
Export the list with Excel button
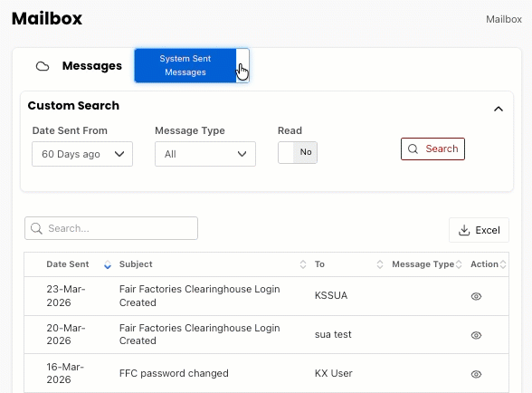(x=480, y=230)
